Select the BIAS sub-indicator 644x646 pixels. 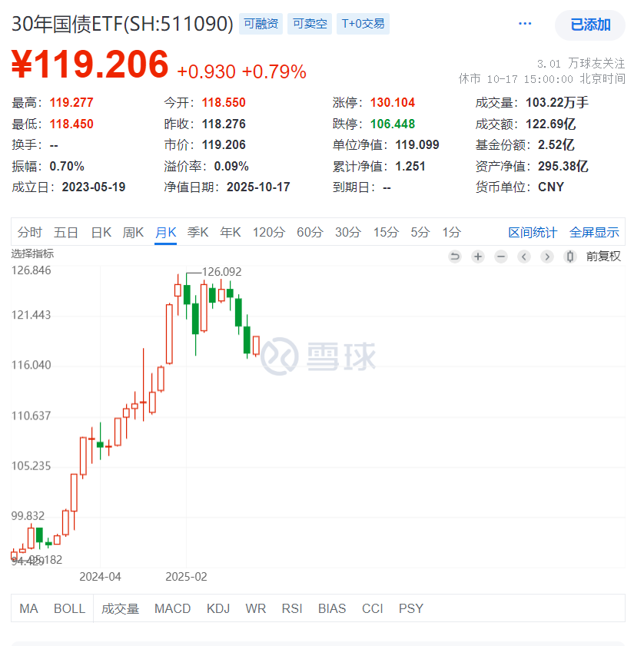[x=332, y=608]
